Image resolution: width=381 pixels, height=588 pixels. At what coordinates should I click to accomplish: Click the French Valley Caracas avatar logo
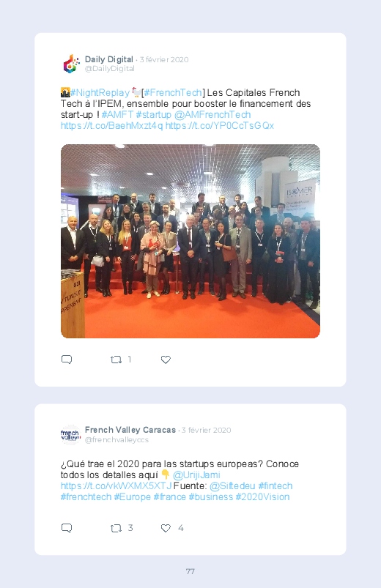click(70, 435)
